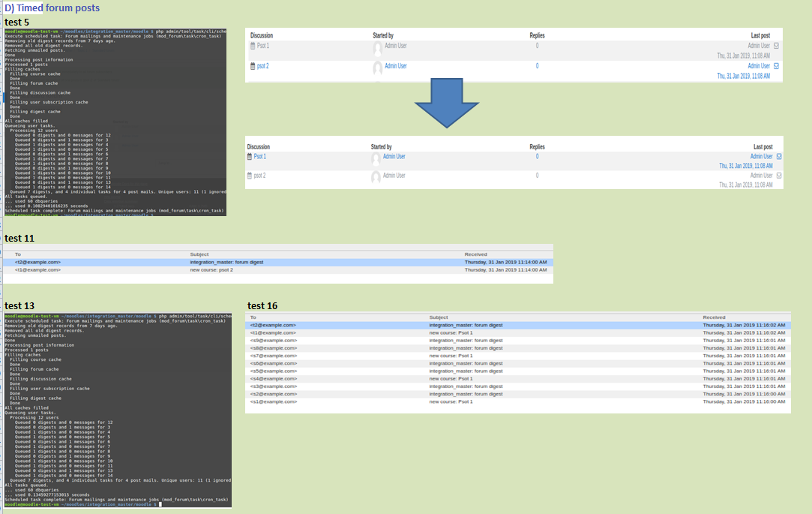
Task: Select highlighted t2@example.com email in test 11 list
Action: point(279,262)
